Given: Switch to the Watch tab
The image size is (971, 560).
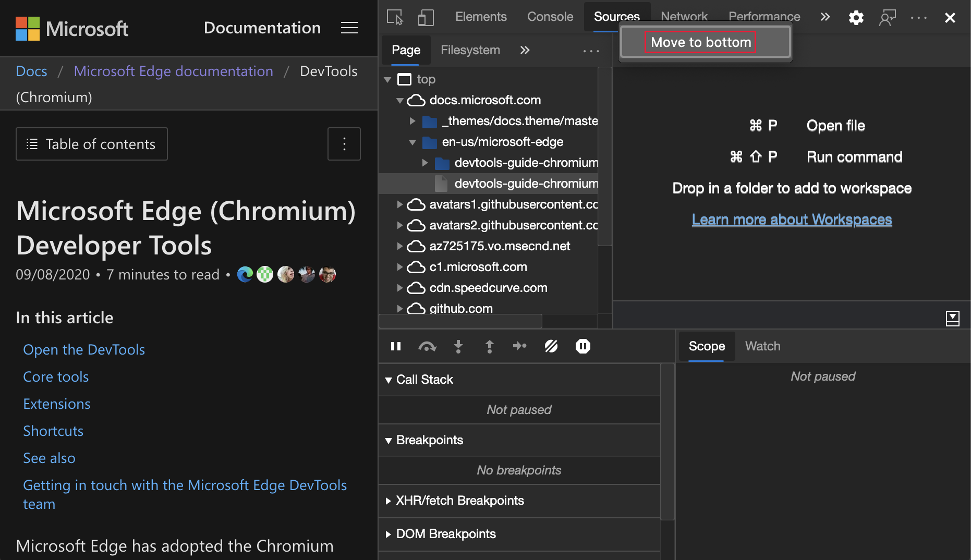Looking at the screenshot, I should tap(762, 346).
